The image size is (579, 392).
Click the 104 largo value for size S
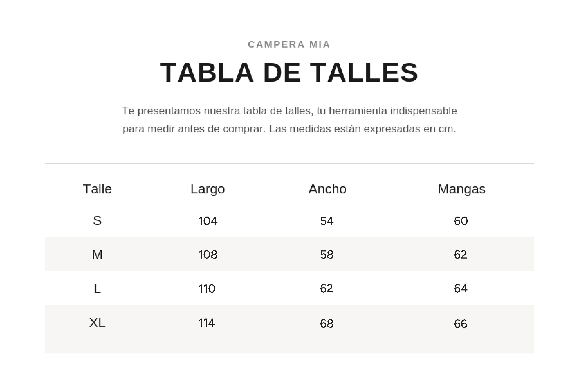click(x=208, y=221)
